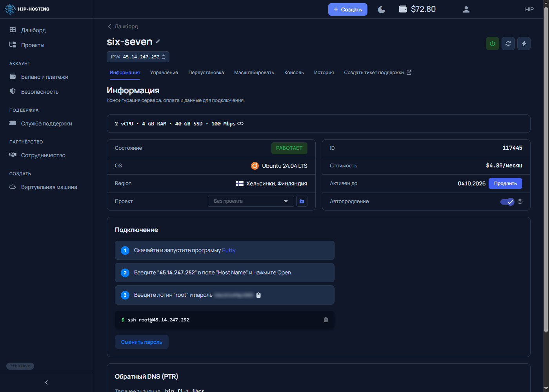Click the 7fbb1b9c version badge

point(20,366)
